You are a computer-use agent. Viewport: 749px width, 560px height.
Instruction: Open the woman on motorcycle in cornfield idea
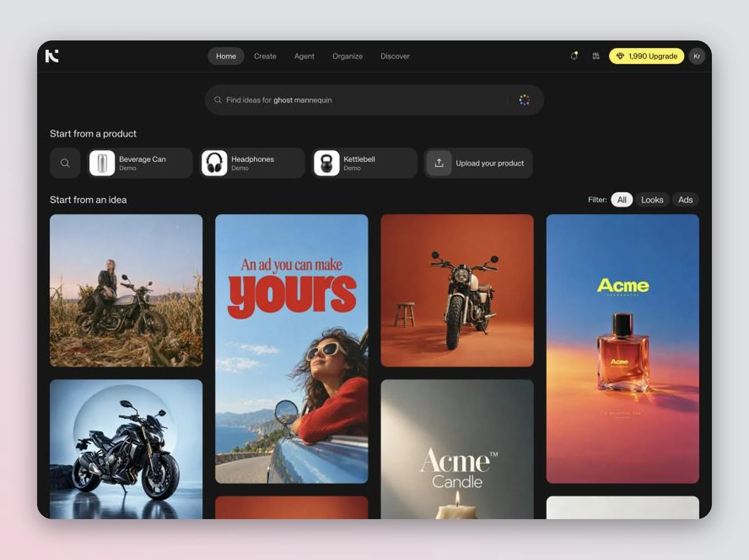coord(126,291)
